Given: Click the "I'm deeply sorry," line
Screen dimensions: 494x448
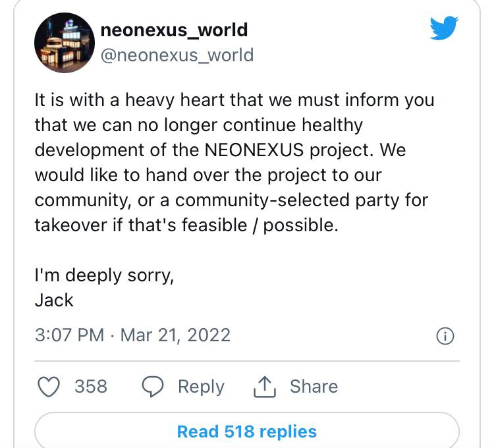Looking at the screenshot, I should tap(104, 274).
